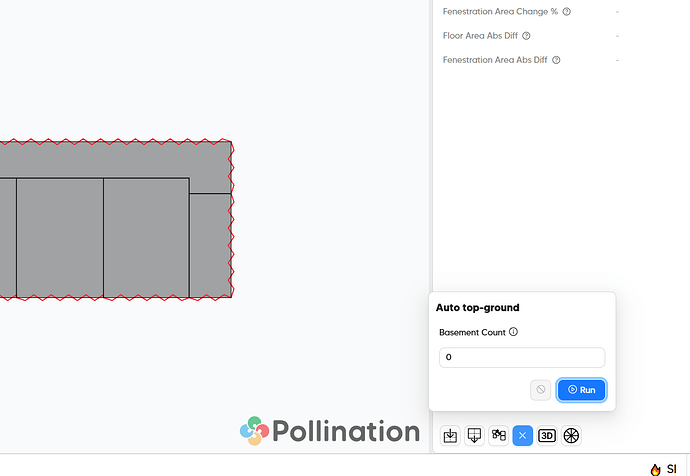
Task: Switch to the 3D view icon
Action: 547,436
